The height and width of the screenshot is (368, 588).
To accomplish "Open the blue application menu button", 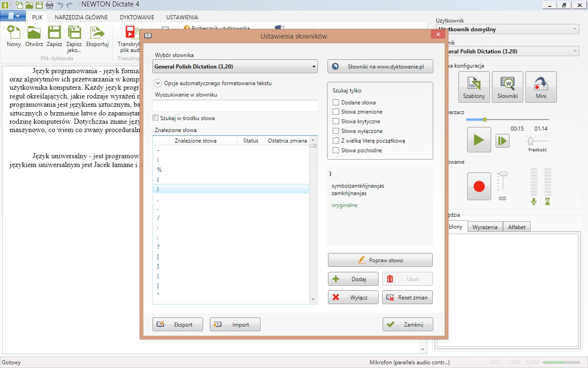I will (13, 16).
